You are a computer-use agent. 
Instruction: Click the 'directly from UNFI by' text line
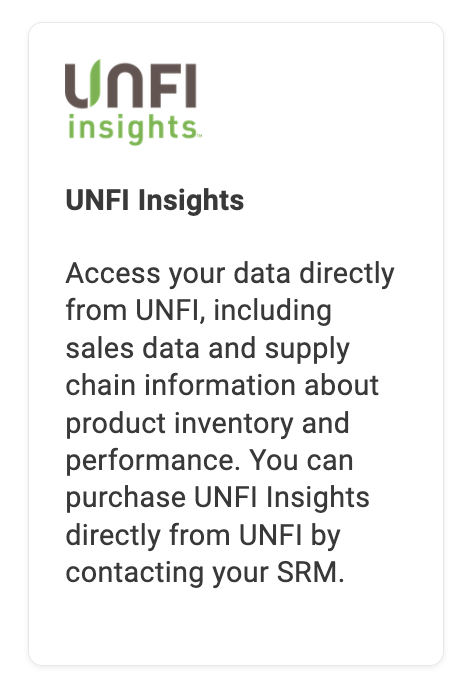click(x=203, y=536)
